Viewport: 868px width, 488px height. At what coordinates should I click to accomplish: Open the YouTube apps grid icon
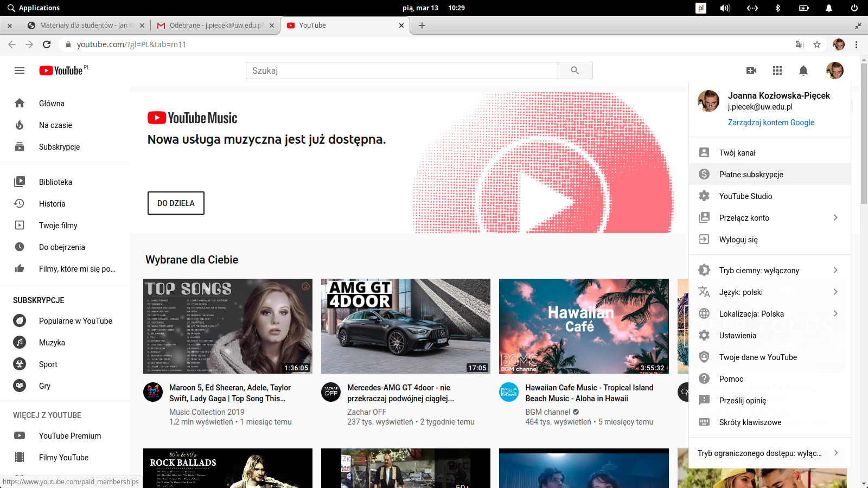click(x=777, y=70)
